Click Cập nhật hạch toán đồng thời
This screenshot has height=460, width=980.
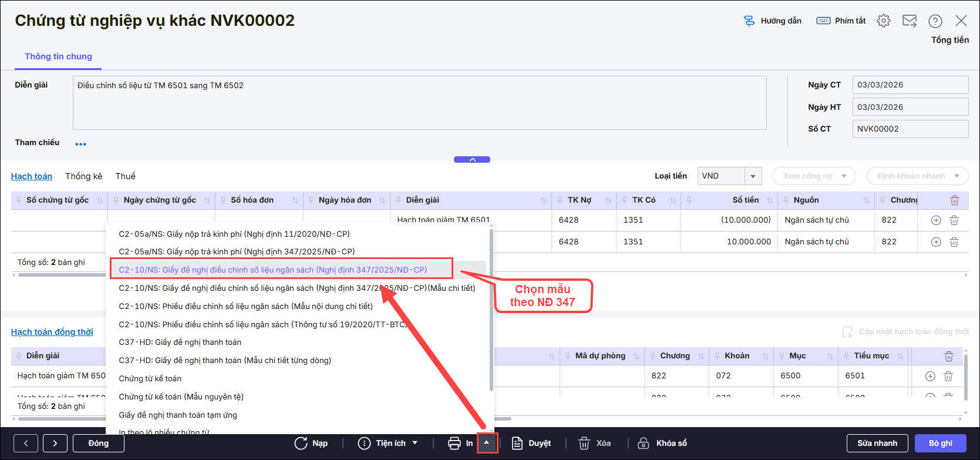(x=905, y=332)
